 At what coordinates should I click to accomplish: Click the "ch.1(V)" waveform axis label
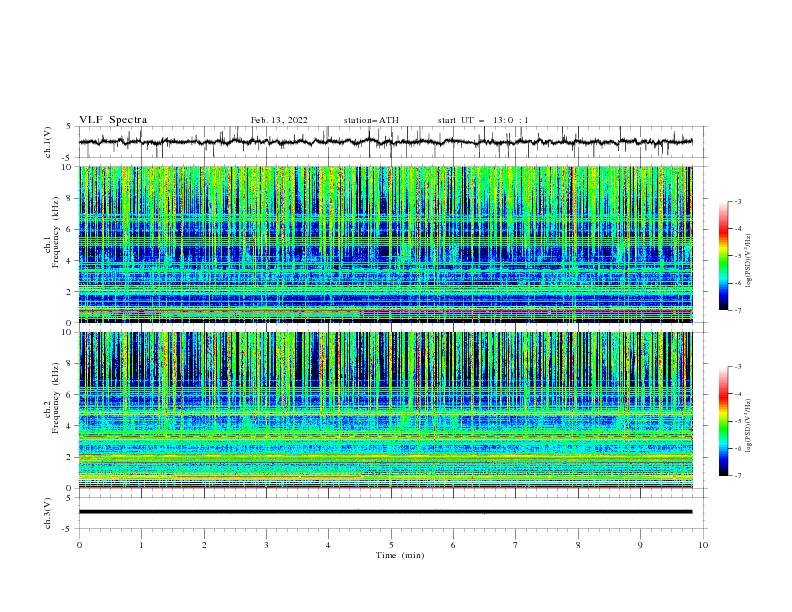(48, 142)
